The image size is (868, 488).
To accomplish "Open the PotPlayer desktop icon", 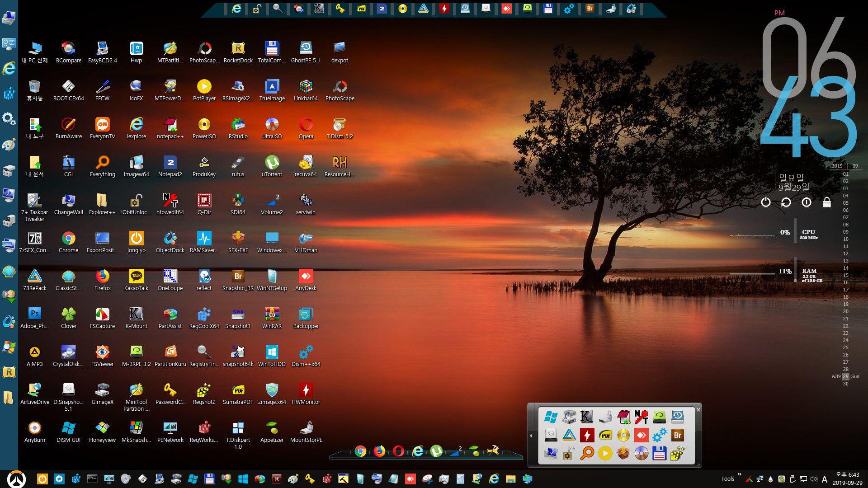I will tap(204, 90).
